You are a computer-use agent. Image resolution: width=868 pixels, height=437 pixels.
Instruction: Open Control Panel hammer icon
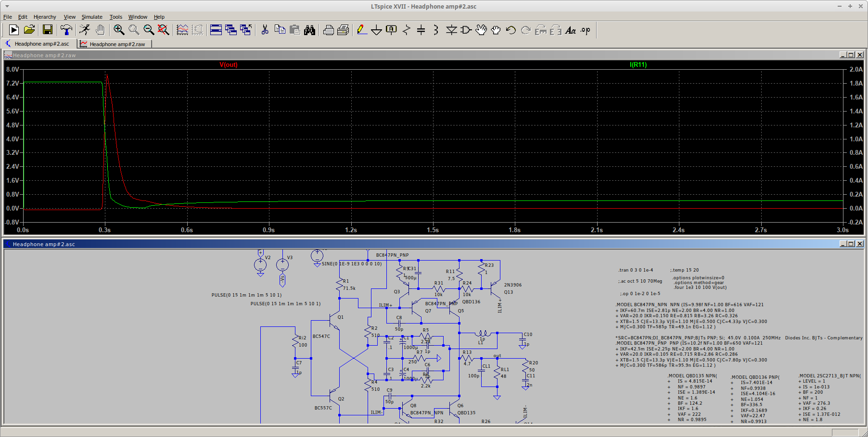pyautogui.click(x=66, y=30)
